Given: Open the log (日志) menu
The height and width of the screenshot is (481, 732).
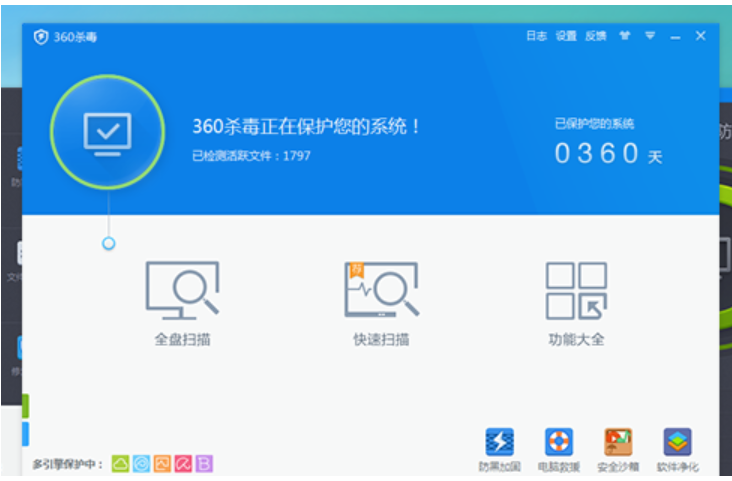Looking at the screenshot, I should pyautogui.click(x=537, y=36).
